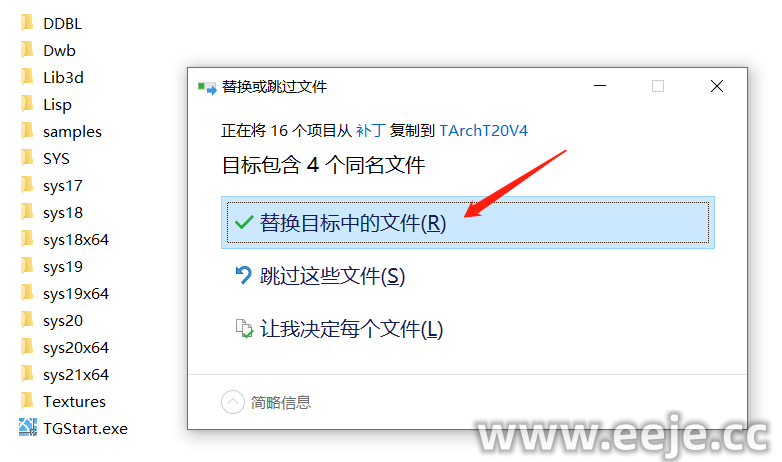
Task: Choose 替换目标中的文件(R) option
Action: [x=468, y=223]
